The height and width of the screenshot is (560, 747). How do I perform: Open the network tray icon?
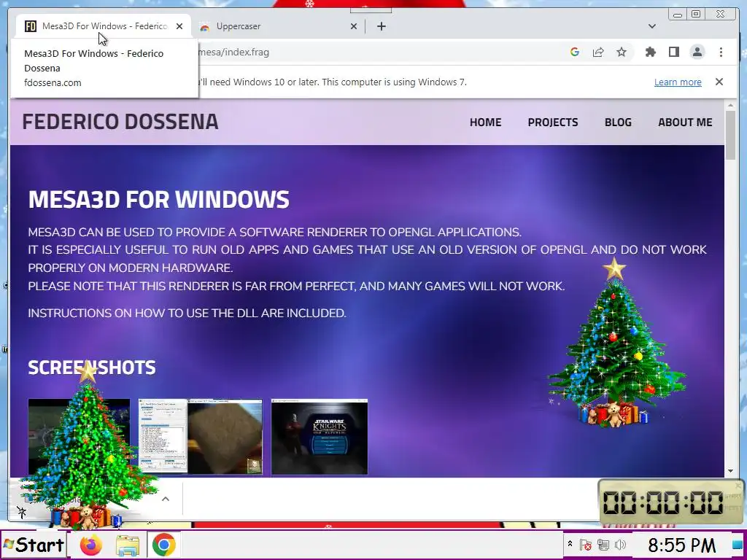(x=603, y=545)
